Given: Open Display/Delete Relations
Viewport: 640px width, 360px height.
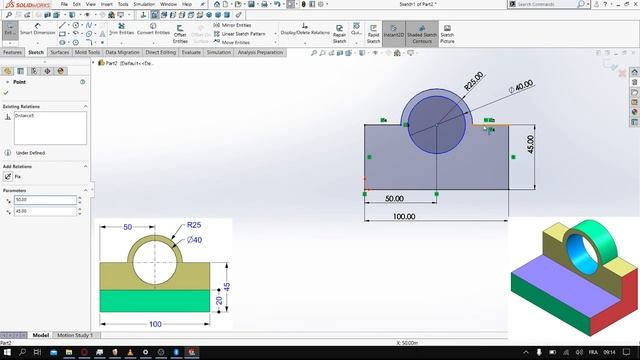Looking at the screenshot, I should click(305, 29).
